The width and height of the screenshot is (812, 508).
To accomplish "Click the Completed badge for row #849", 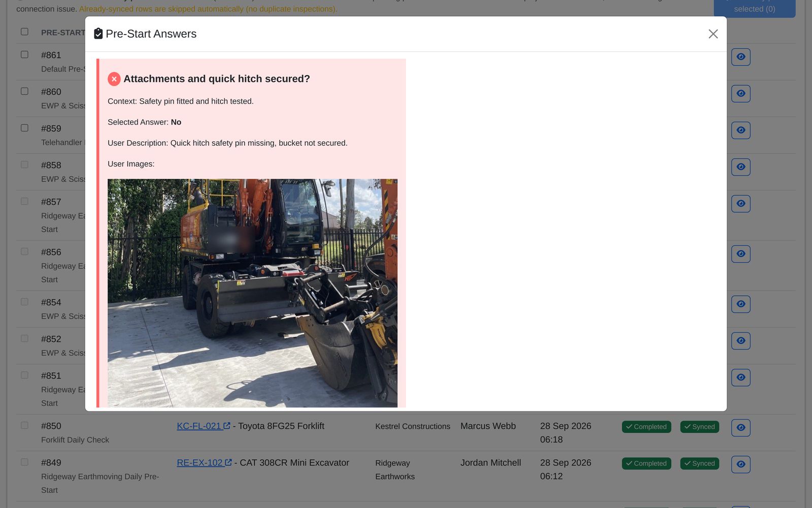I will pos(647,463).
